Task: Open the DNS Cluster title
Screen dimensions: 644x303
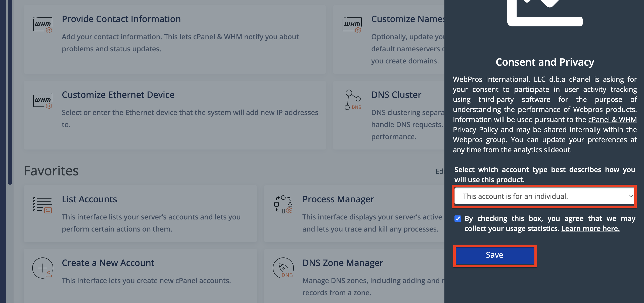Action: point(396,95)
